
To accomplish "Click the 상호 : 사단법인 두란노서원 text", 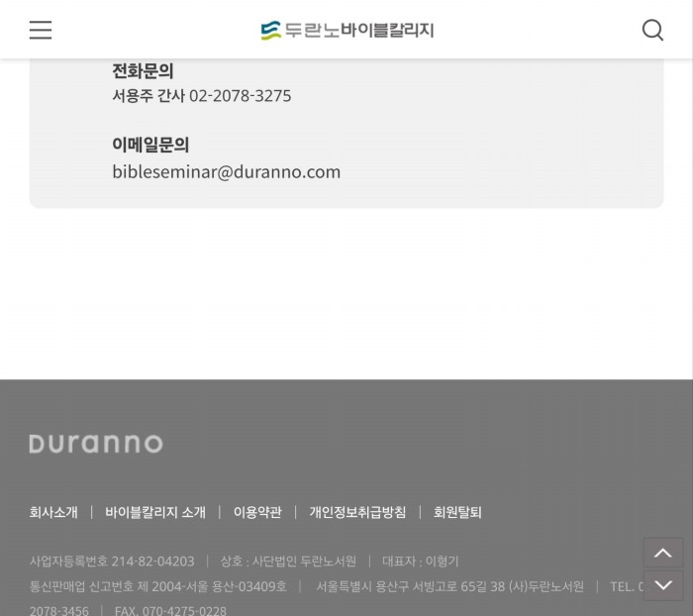I will [x=288, y=562].
